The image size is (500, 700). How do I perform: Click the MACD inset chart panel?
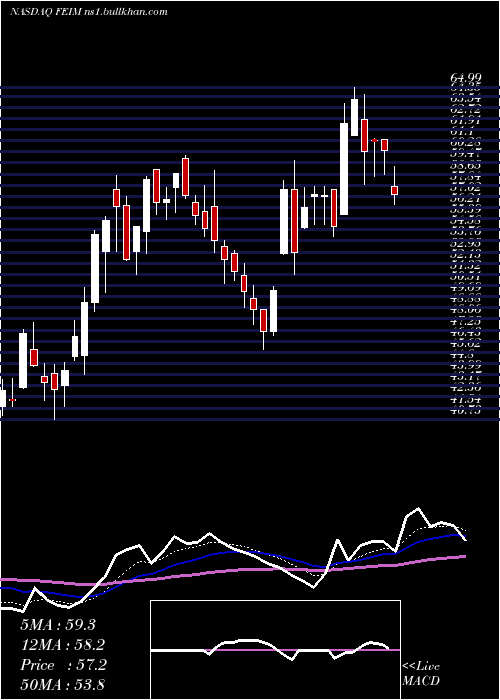[275, 650]
